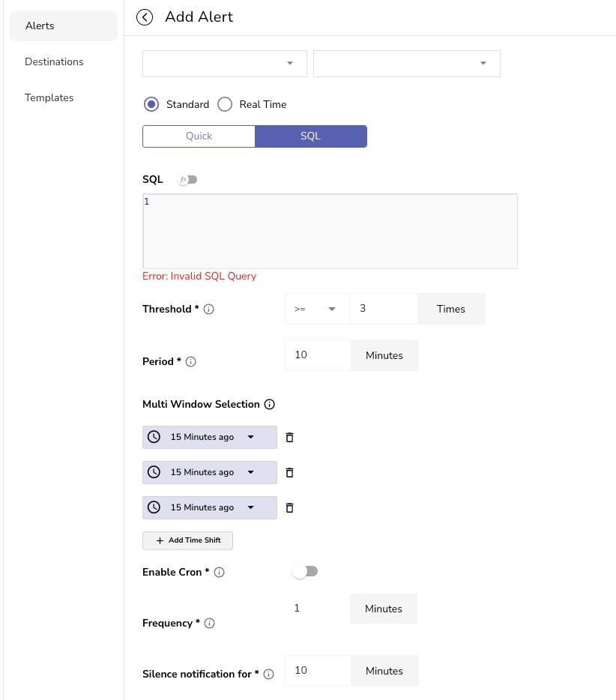This screenshot has width=616, height=700.
Task: Click the clock icon on the third time shift
Action: 154,507
